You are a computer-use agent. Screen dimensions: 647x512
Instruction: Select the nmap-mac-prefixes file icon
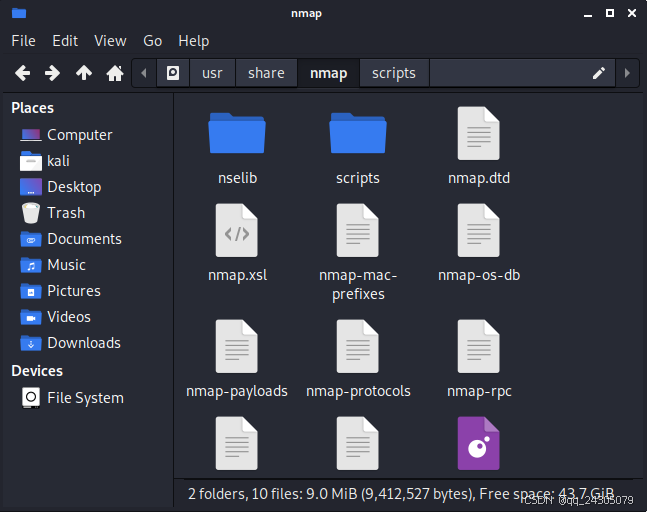point(358,230)
